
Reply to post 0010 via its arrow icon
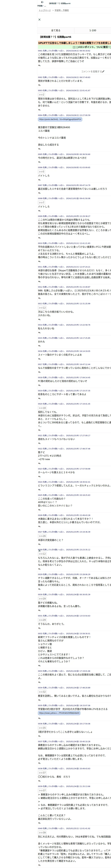click(39, 261)
